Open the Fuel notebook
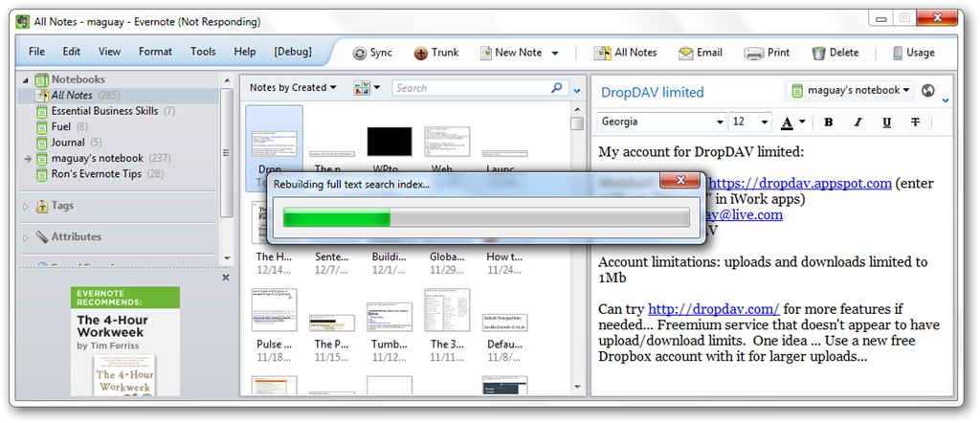 (x=61, y=127)
